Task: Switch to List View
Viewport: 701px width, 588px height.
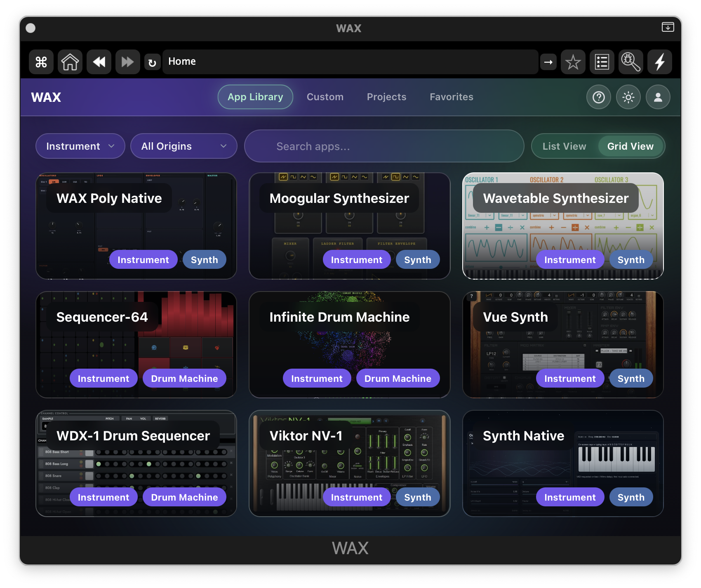Action: pyautogui.click(x=564, y=146)
